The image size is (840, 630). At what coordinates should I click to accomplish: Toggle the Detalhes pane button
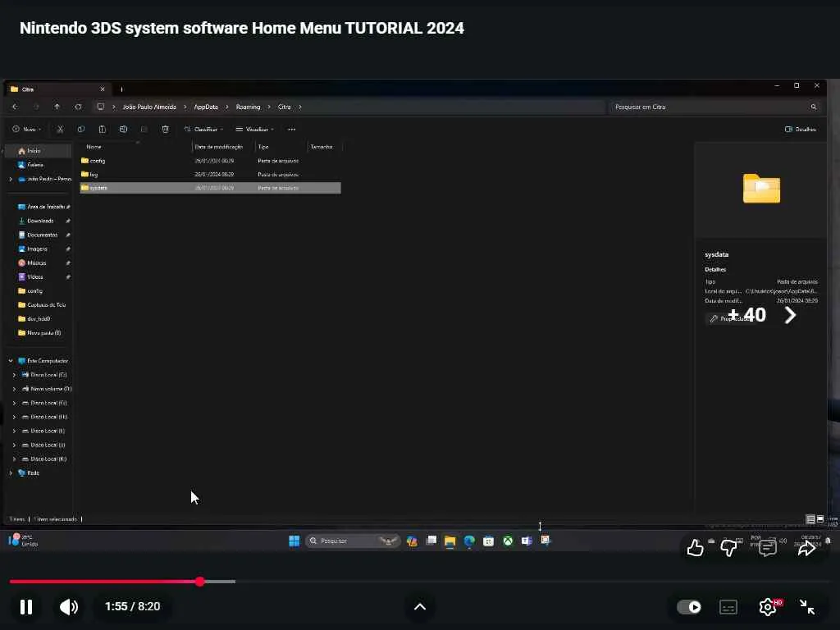pos(801,129)
